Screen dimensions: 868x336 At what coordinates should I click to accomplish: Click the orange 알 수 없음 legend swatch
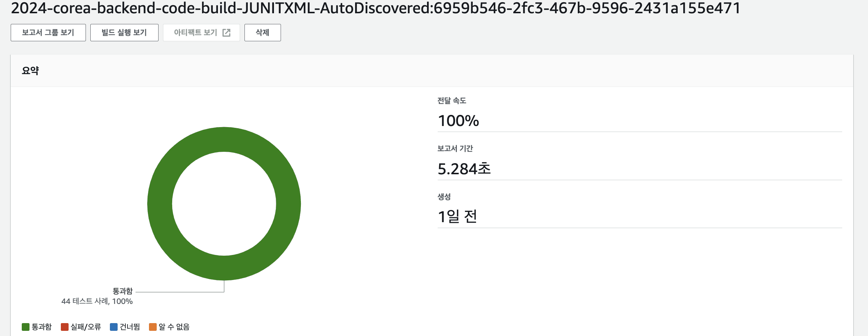[x=153, y=327]
